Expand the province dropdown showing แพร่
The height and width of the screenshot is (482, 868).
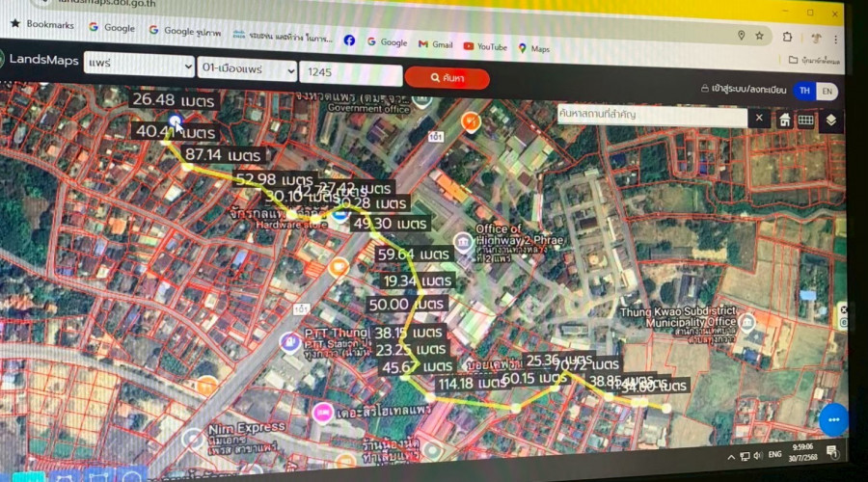pyautogui.click(x=139, y=66)
